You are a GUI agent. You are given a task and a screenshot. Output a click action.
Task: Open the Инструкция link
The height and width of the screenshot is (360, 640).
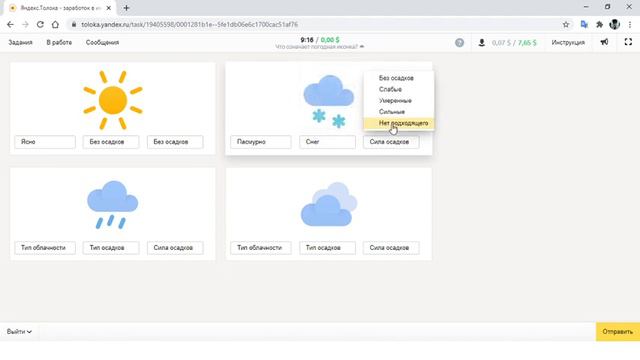[x=568, y=42]
